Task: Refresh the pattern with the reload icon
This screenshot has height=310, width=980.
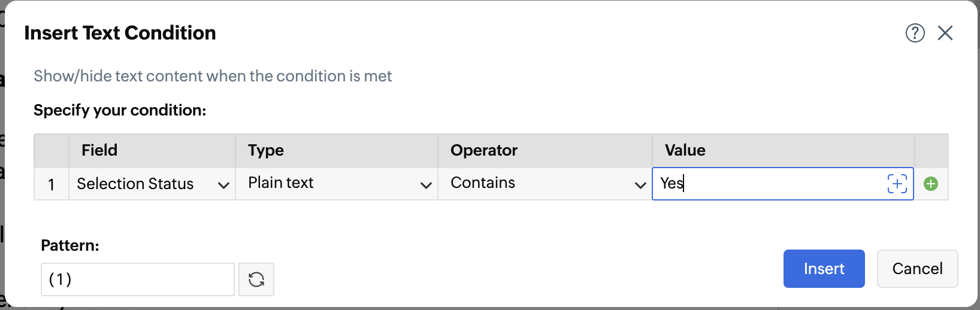Action: pos(256,279)
